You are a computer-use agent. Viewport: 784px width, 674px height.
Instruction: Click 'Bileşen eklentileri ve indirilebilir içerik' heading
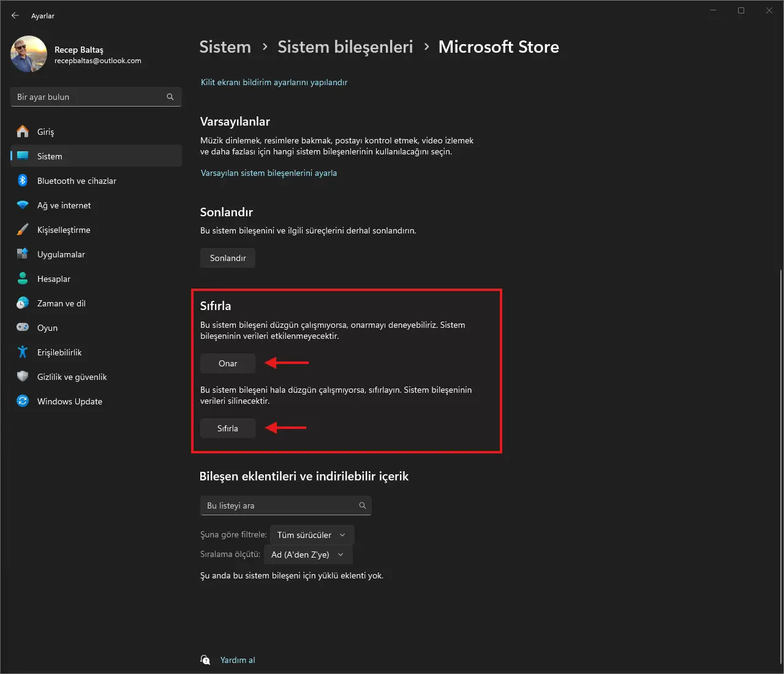click(304, 476)
